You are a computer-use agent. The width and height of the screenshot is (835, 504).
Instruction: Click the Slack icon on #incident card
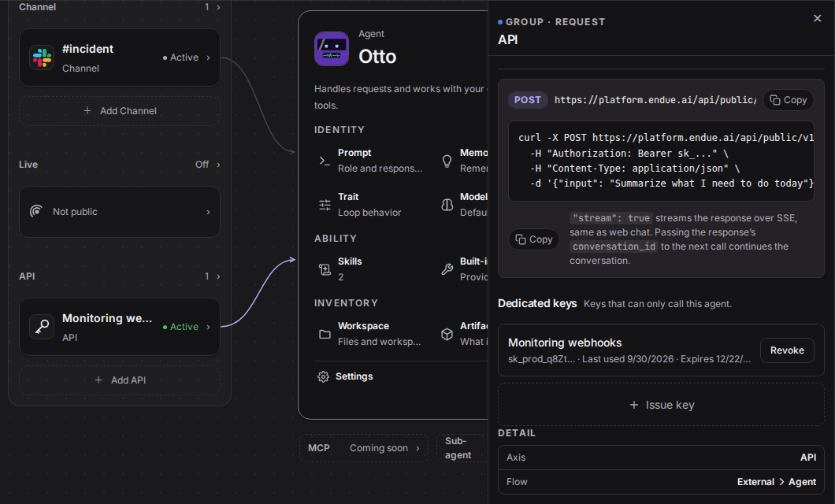point(42,57)
